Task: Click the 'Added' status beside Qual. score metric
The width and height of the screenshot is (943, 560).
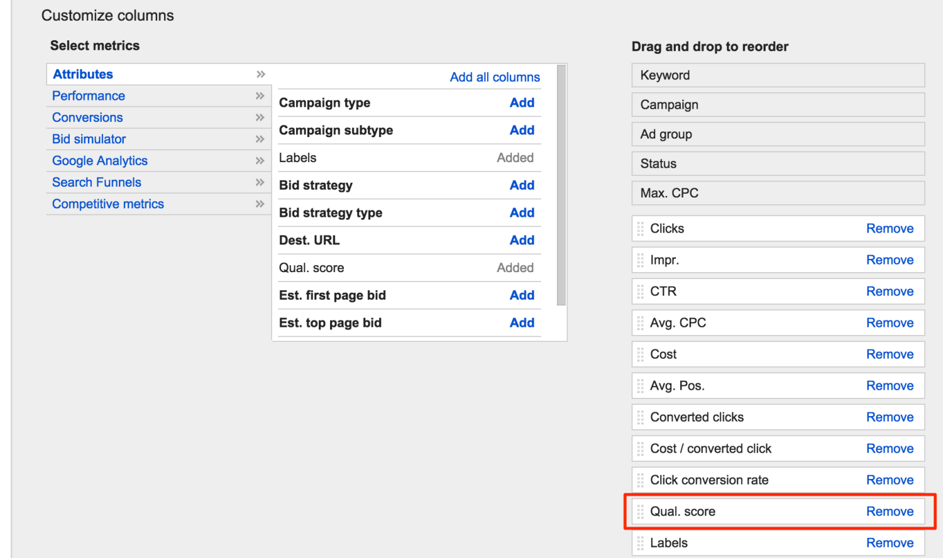Action: 515,268
